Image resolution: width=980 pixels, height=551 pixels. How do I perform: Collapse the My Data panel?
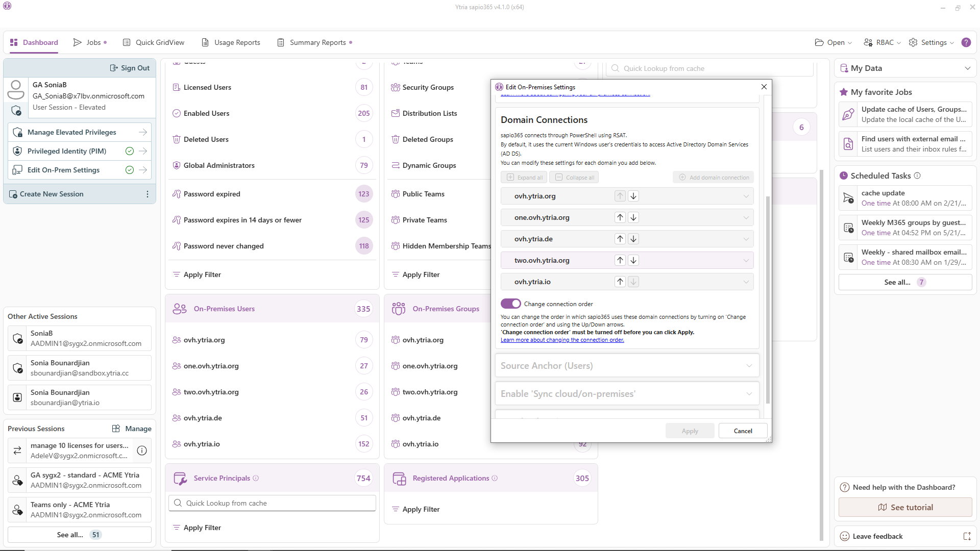pos(967,68)
